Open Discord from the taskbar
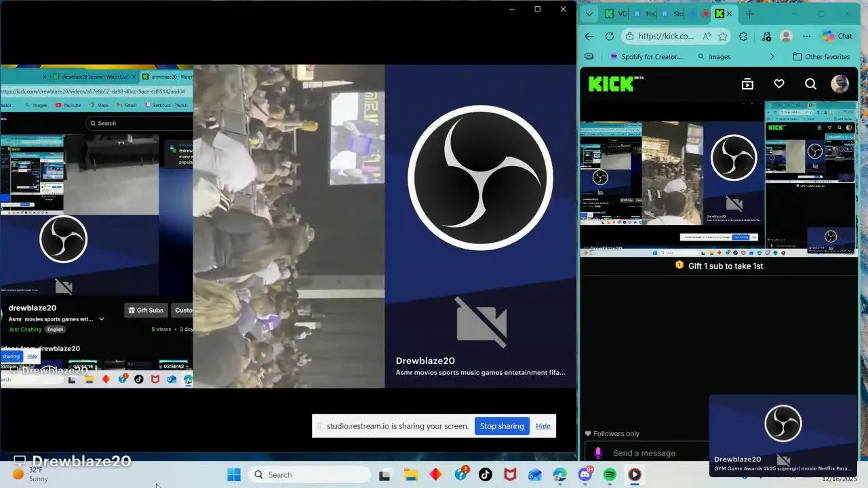This screenshot has width=868, height=488. 585,474
